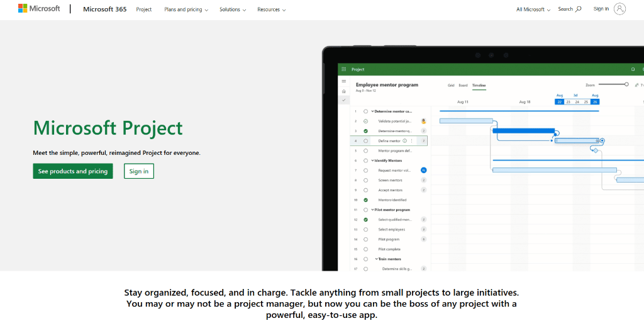Click See products and pricing button
The image size is (644, 328).
pos(73,171)
